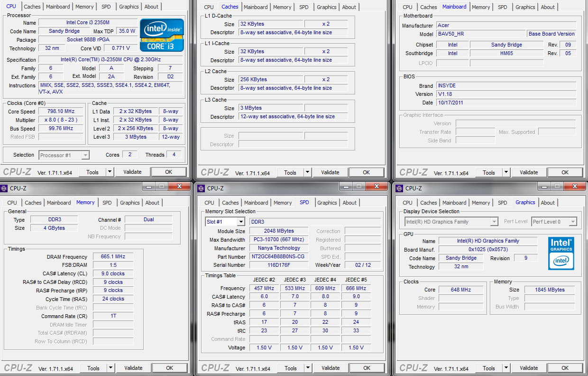
Task: Click OK in the Mainboard-tab window
Action: [x=565, y=172]
